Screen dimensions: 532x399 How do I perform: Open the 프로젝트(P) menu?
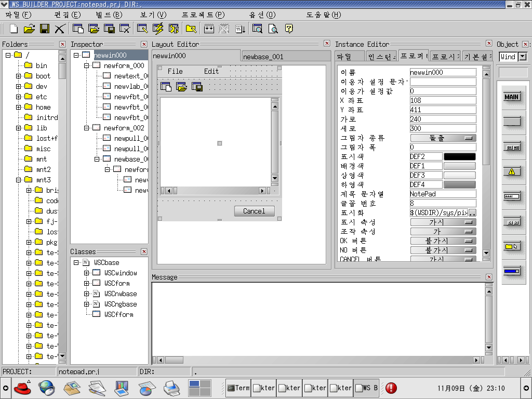point(203,15)
